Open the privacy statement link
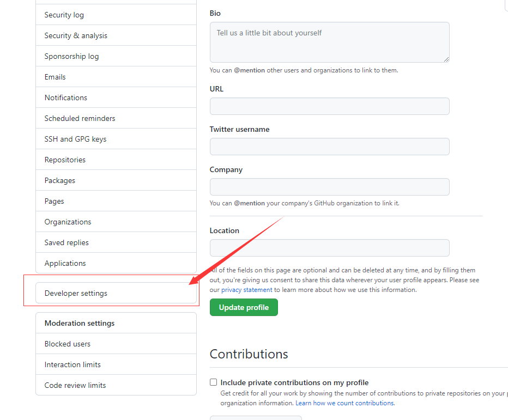Screen dimensions: 508x420 click(x=246, y=290)
